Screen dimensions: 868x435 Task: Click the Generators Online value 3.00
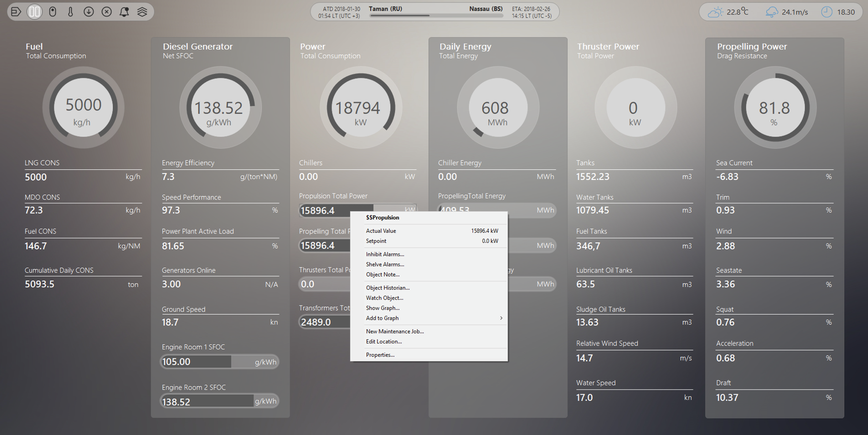click(x=171, y=284)
